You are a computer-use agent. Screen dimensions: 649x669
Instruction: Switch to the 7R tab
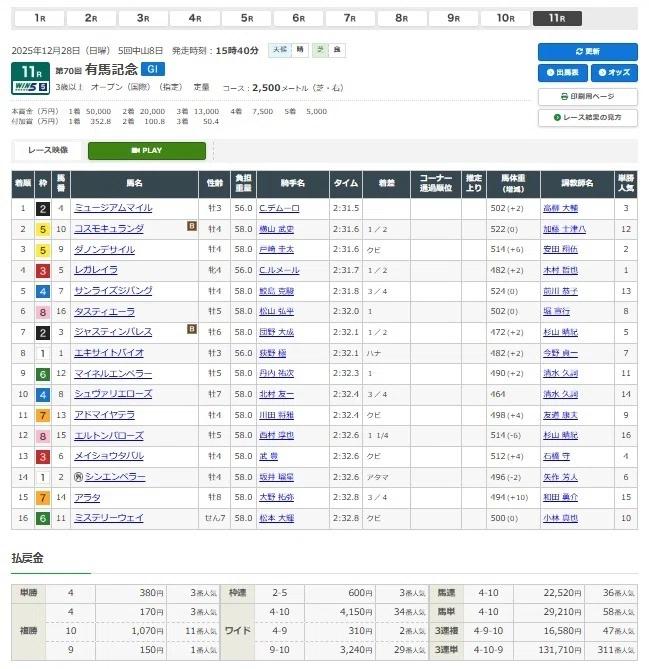350,18
